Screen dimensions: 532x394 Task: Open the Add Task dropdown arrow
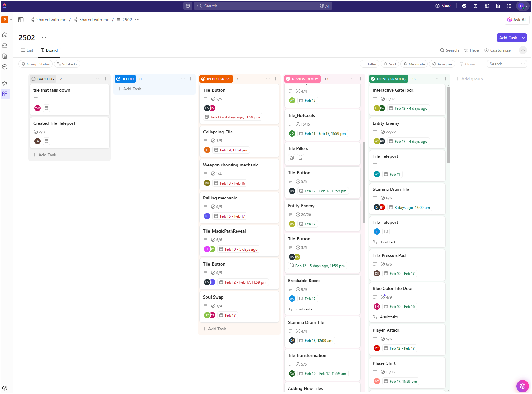(524, 38)
